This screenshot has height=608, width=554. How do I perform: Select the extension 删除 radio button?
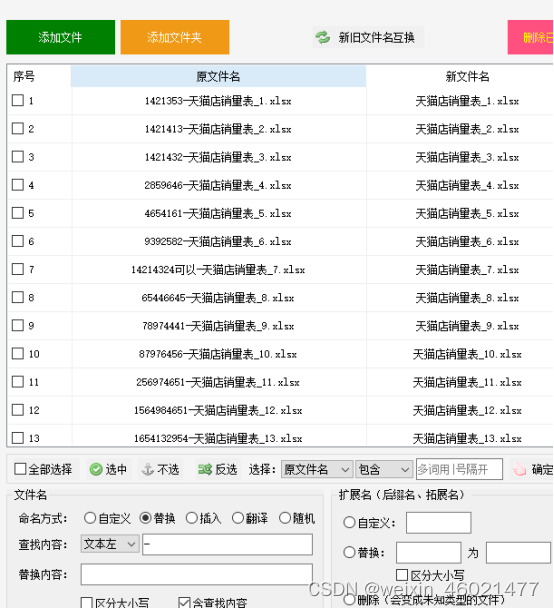(x=349, y=600)
